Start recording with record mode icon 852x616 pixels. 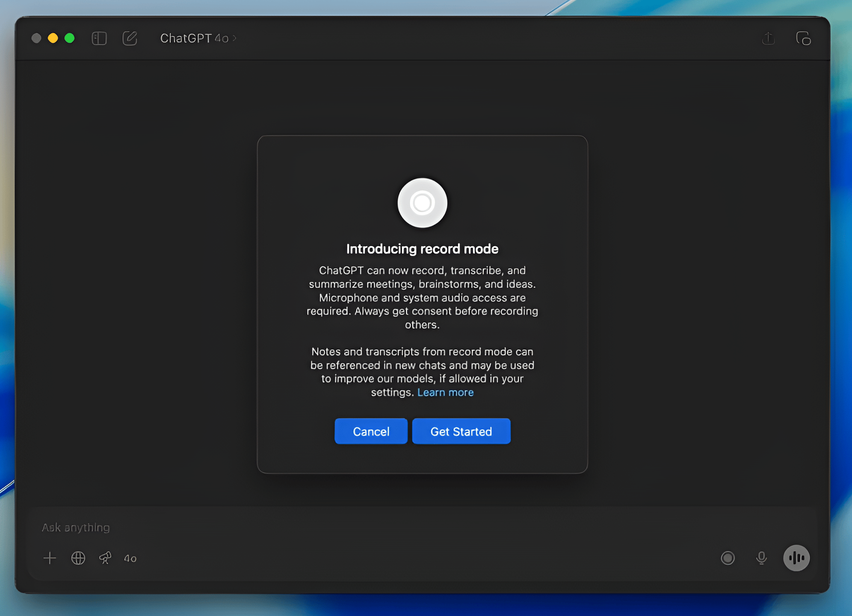728,558
